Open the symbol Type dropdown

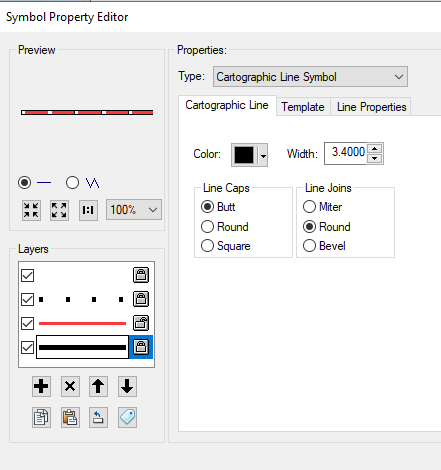(310, 77)
